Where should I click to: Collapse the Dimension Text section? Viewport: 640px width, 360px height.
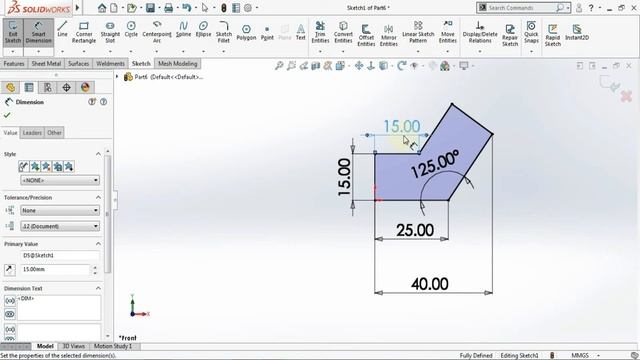click(x=98, y=288)
